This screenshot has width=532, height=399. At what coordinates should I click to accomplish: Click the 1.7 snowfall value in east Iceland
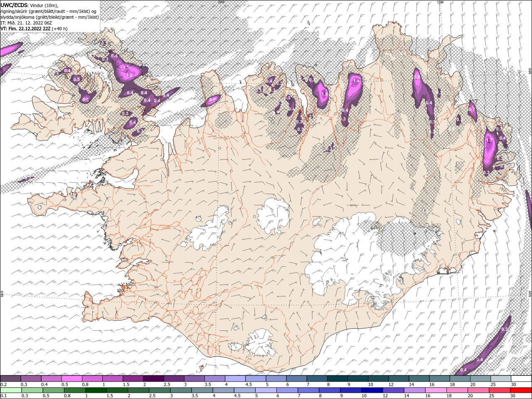489,140
